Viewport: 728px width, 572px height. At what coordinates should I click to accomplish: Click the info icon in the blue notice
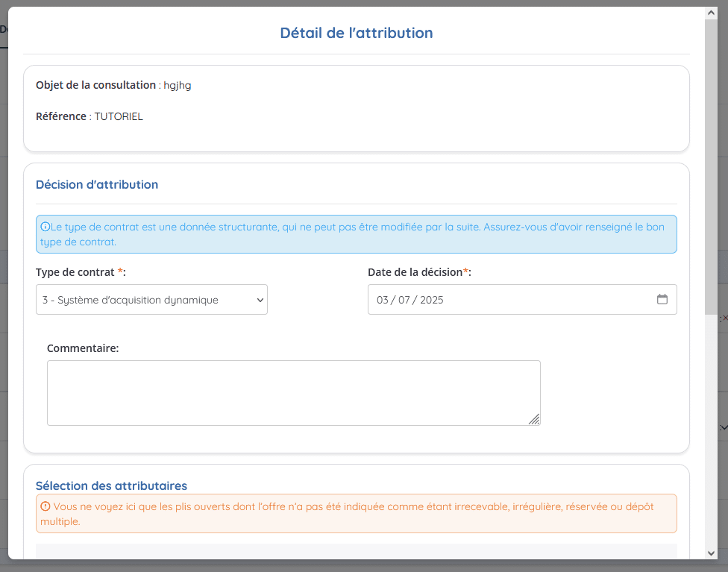pos(45,227)
